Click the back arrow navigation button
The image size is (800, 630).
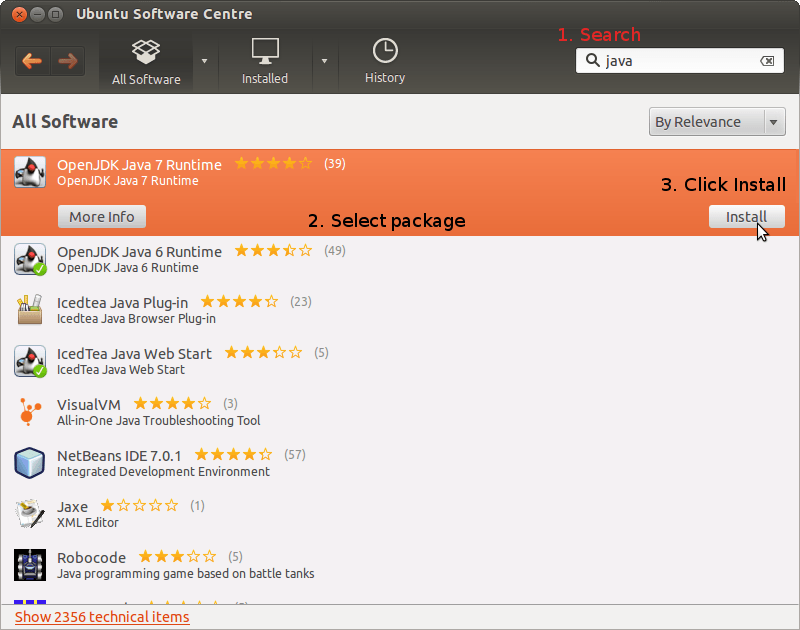coord(33,61)
